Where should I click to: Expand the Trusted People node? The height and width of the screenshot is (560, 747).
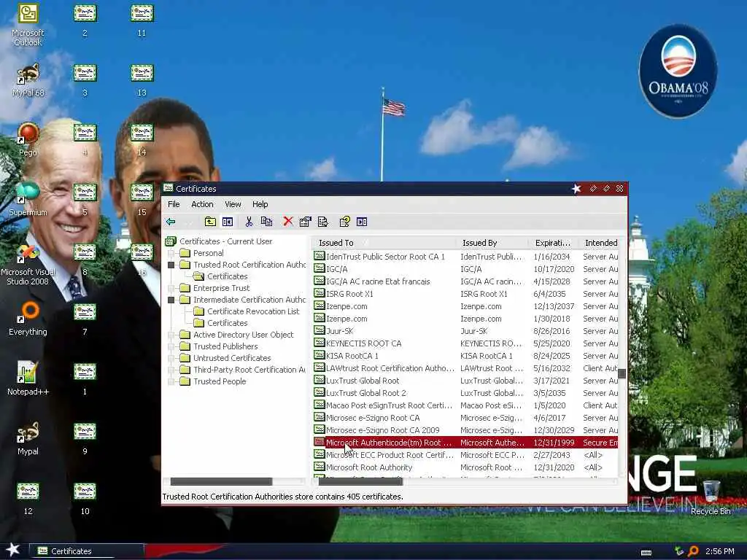171,381
